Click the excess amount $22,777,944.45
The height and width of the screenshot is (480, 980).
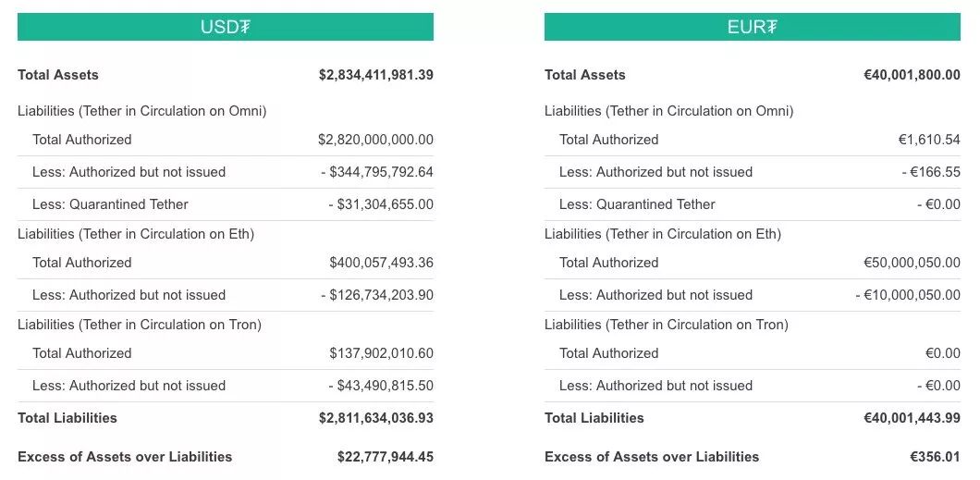[385, 457]
